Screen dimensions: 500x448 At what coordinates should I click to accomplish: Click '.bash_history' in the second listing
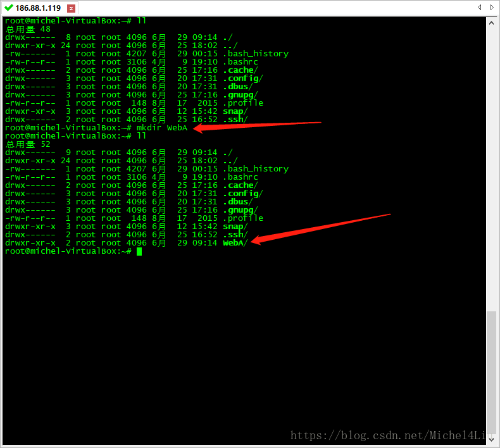click(x=256, y=169)
